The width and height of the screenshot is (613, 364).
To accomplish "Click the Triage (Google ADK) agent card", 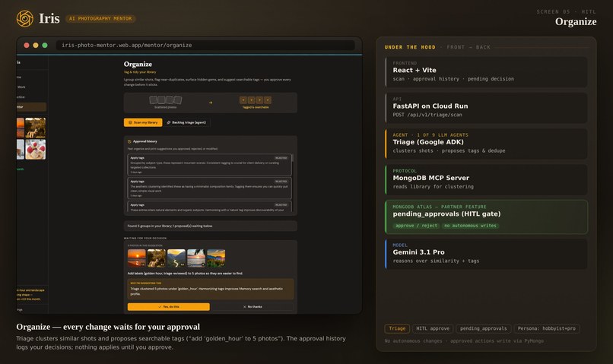I will click(x=486, y=144).
